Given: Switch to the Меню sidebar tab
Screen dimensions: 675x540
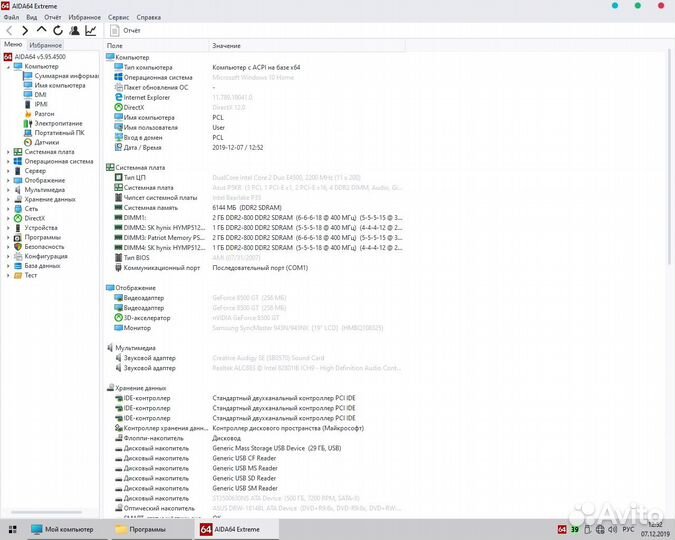Looking at the screenshot, I should tap(13, 44).
